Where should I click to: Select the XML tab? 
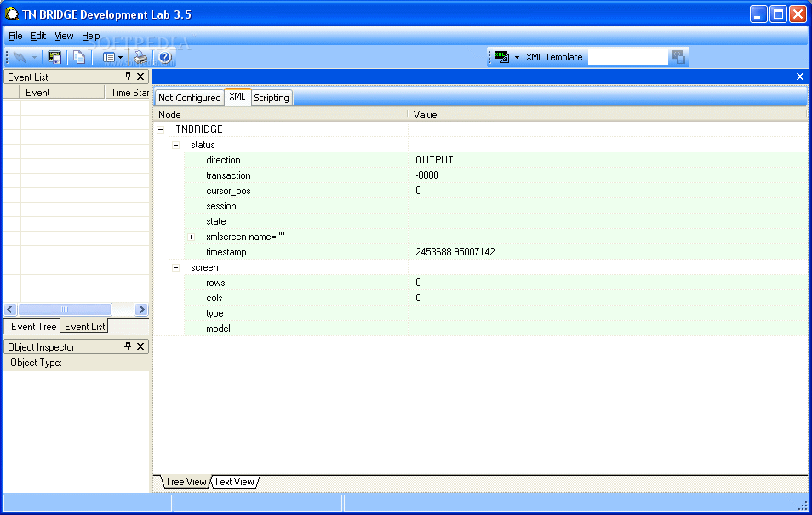point(237,97)
